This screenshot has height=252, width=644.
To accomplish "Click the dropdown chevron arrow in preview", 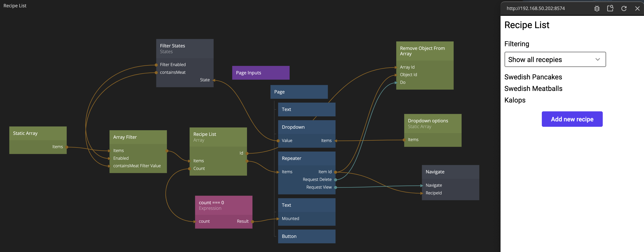I will coord(598,60).
